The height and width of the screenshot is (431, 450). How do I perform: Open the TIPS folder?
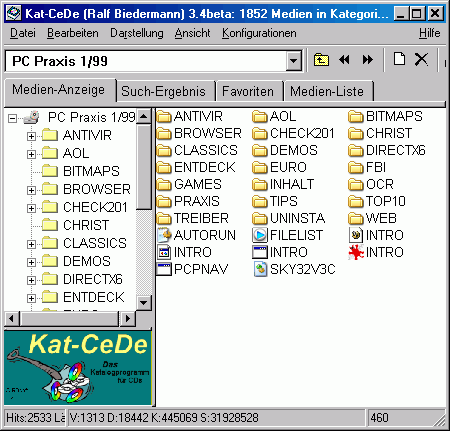click(275, 201)
